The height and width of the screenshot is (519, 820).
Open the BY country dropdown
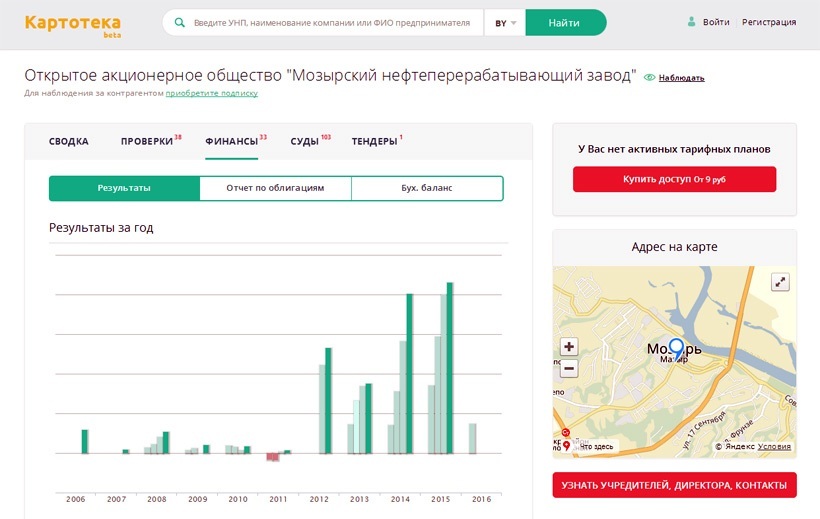(505, 23)
